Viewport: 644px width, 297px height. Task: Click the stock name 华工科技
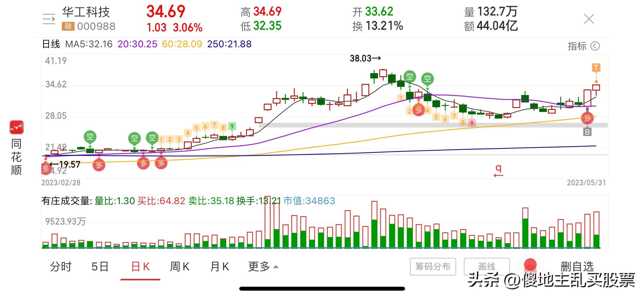[x=86, y=12]
